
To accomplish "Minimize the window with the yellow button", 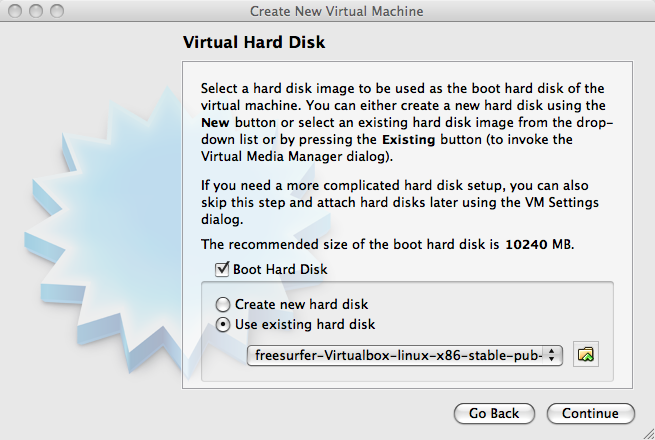I will 37,11.
